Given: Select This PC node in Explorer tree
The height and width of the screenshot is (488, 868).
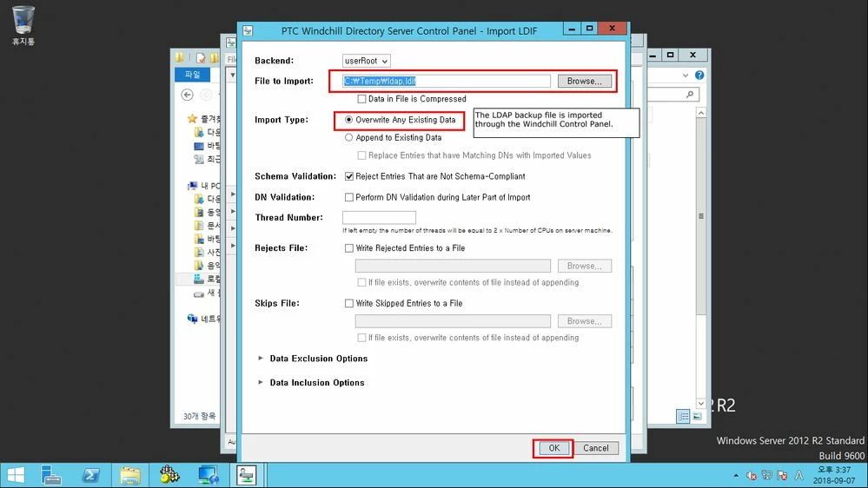Looking at the screenshot, I should tap(192, 186).
